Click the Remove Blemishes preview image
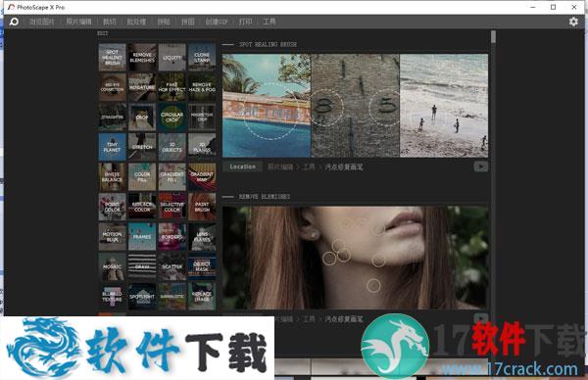 click(355, 258)
